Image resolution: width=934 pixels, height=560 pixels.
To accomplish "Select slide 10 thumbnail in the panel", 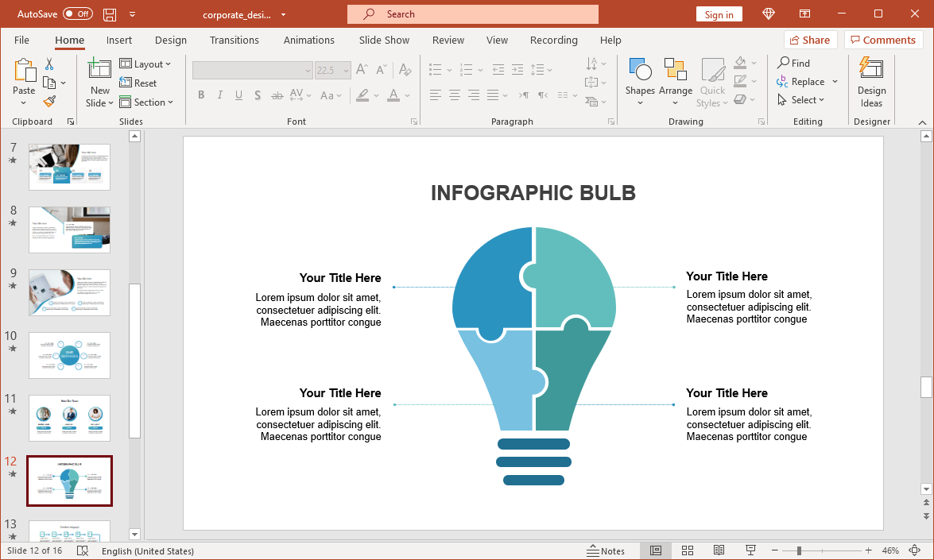I will pos(69,355).
